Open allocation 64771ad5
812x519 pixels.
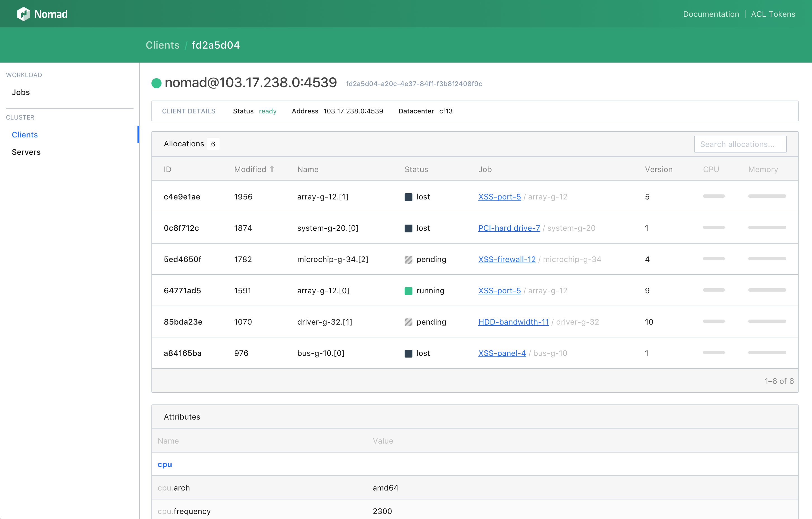(x=182, y=291)
